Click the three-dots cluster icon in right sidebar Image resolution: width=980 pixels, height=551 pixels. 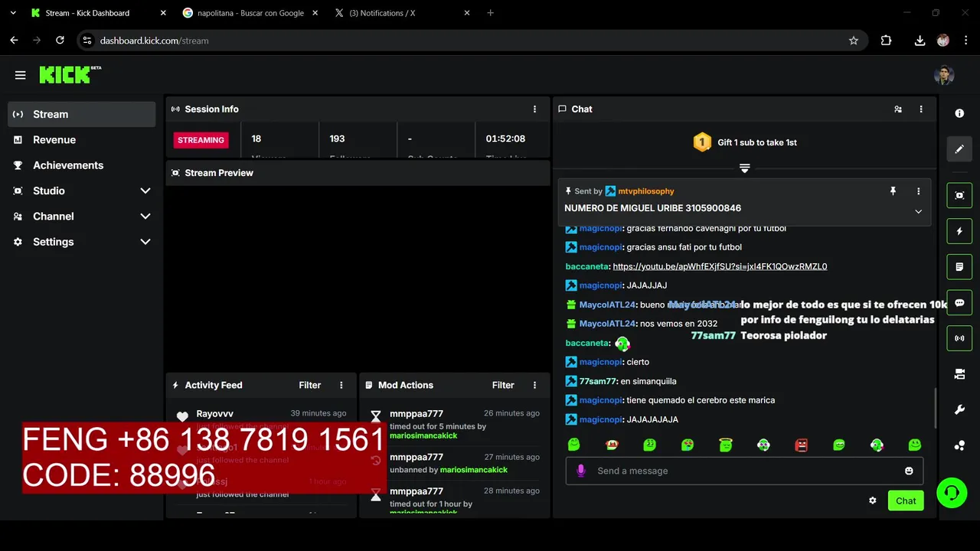[959, 445]
